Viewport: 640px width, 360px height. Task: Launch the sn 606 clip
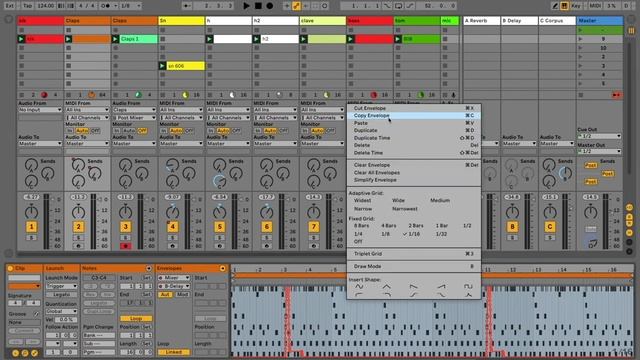click(162, 66)
